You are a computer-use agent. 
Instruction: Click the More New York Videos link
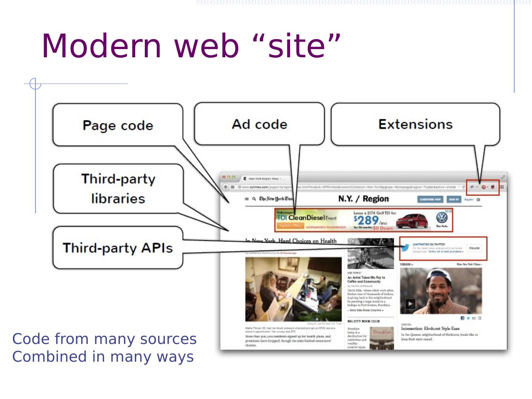tap(469, 265)
